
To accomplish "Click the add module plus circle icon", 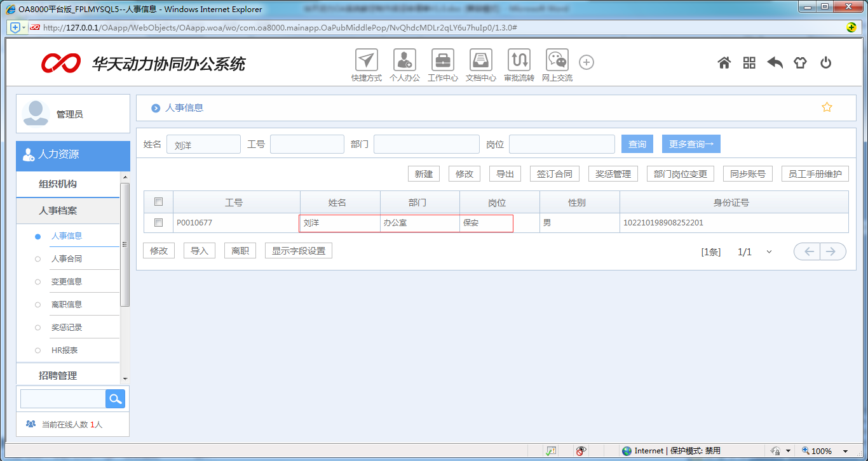I will pyautogui.click(x=586, y=62).
